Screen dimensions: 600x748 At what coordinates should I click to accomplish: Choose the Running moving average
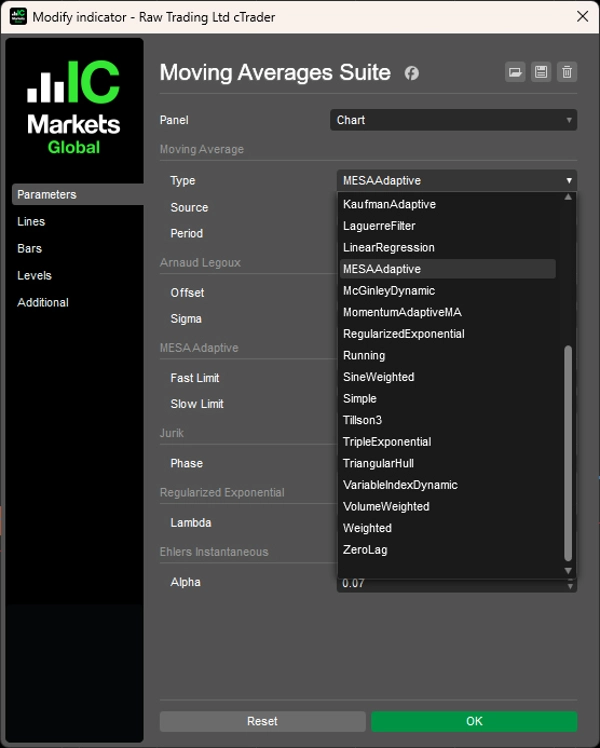pos(448,355)
